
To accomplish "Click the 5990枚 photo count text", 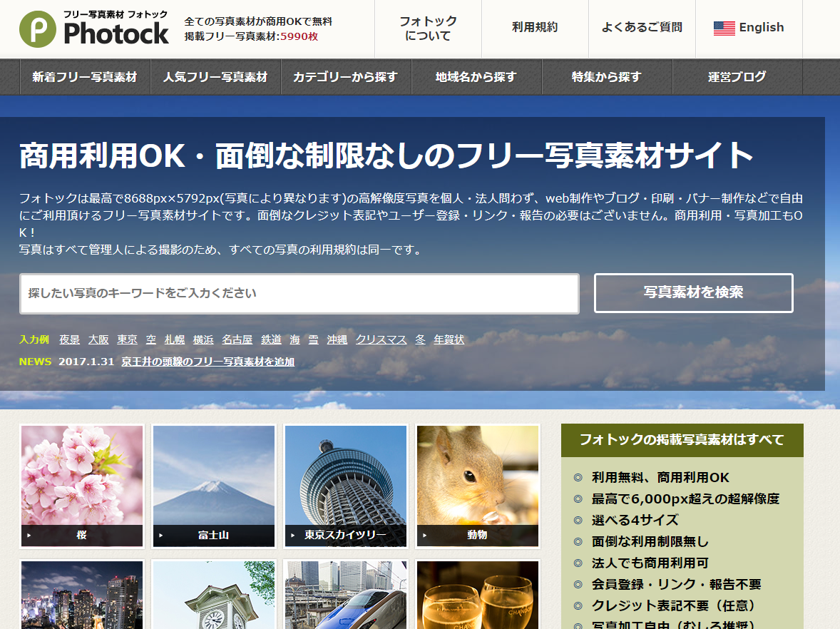I will click(299, 36).
